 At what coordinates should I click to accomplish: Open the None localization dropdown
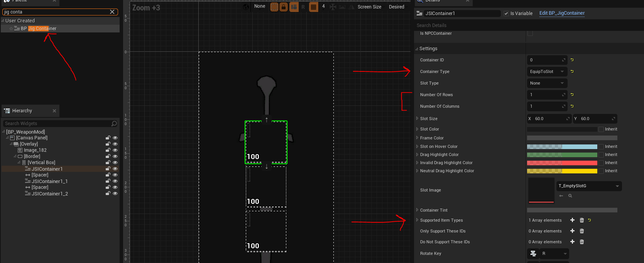[260, 7]
